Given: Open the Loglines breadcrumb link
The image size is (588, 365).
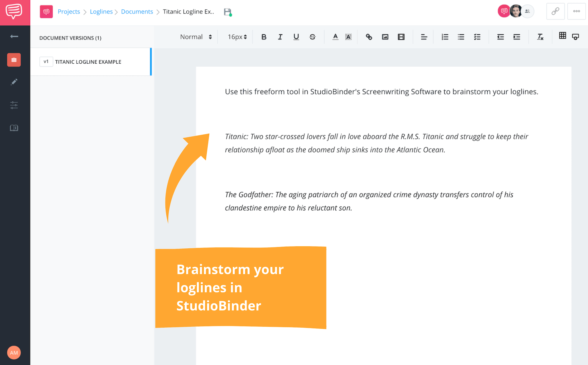Looking at the screenshot, I should coord(101,11).
